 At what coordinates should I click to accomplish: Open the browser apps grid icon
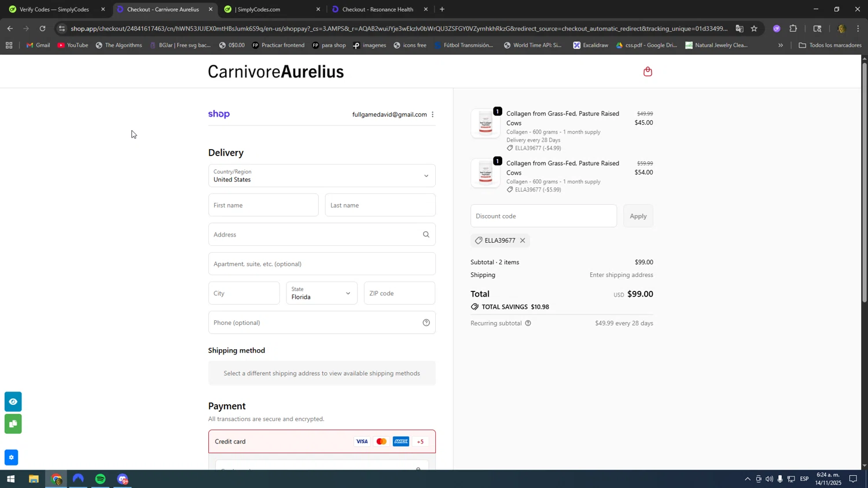click(x=9, y=45)
